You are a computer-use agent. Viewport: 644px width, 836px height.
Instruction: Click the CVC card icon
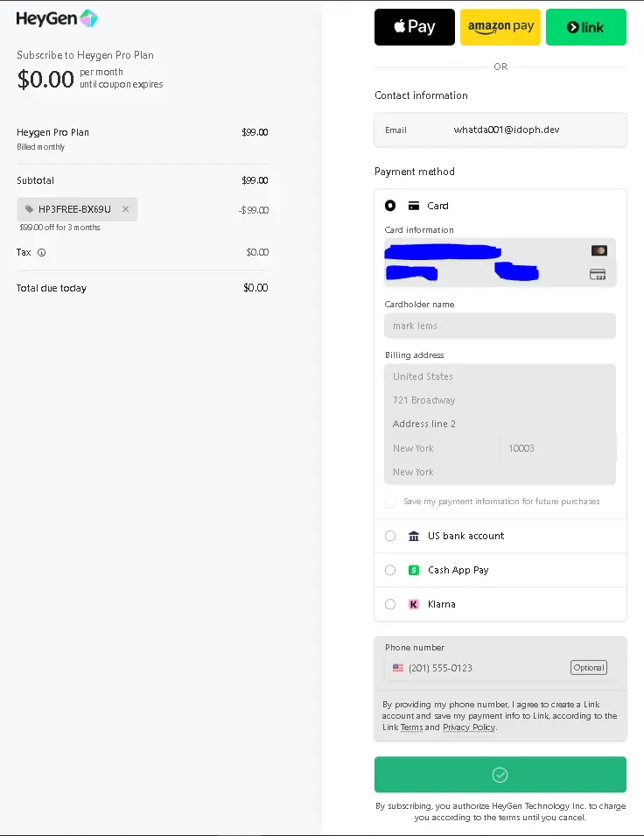[598, 275]
